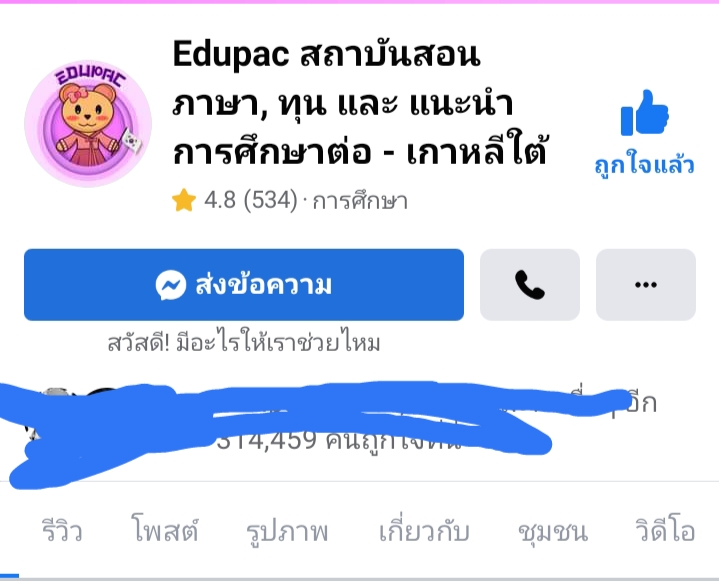Image resolution: width=719 pixels, height=581 pixels.
Task: Open the 4.8 (534) rating link
Action: coord(251,200)
